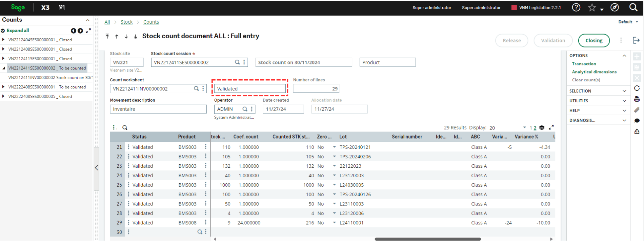Image resolution: width=644 pixels, height=244 pixels.
Task: Open product actions menu on row 21
Action: 205,147
